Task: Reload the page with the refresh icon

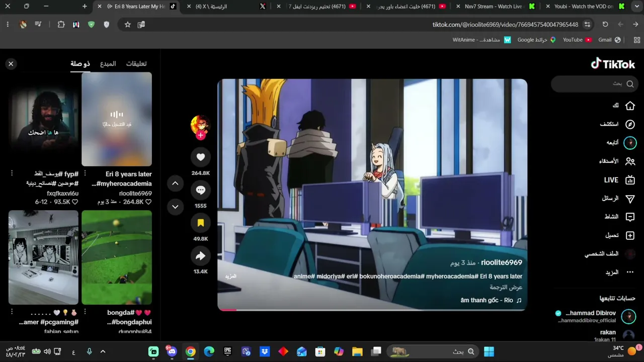Action: pyautogui.click(x=605, y=24)
